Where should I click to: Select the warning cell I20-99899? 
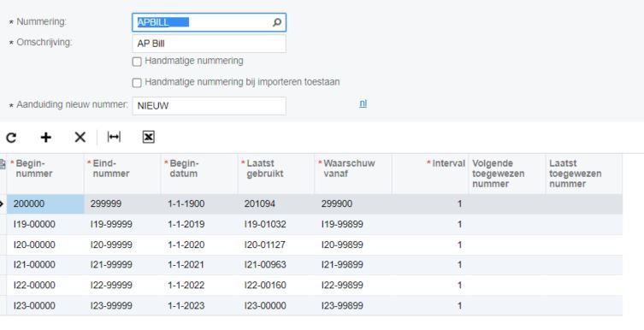353,245
